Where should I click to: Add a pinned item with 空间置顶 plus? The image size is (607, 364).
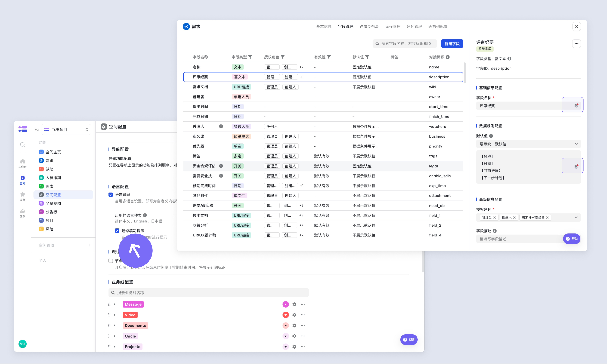pyautogui.click(x=89, y=245)
